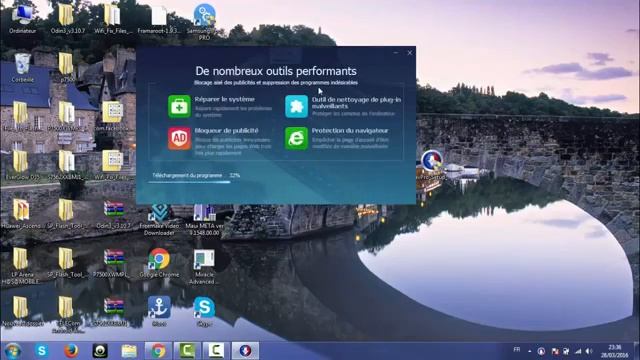
Task: Click the green Réparer le système icon
Action: [x=179, y=107]
